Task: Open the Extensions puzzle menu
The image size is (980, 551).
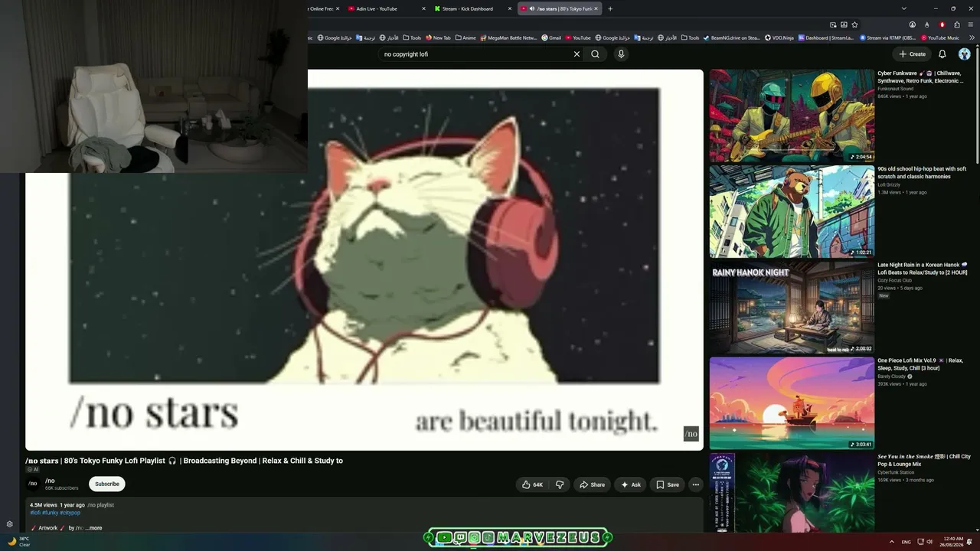Action: (957, 24)
